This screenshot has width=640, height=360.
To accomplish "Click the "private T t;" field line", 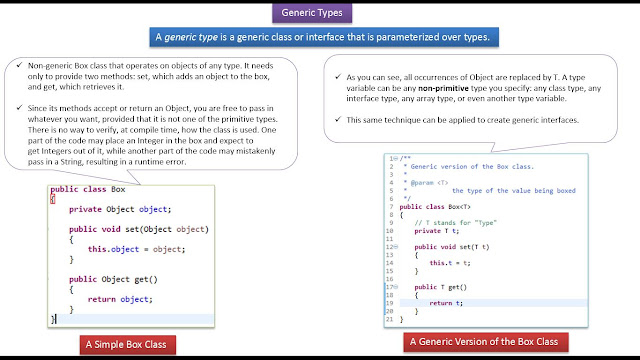I will coord(437,231).
